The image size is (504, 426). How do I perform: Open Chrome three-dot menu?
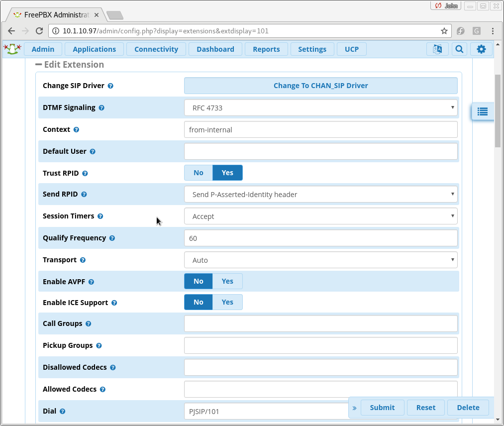493,31
